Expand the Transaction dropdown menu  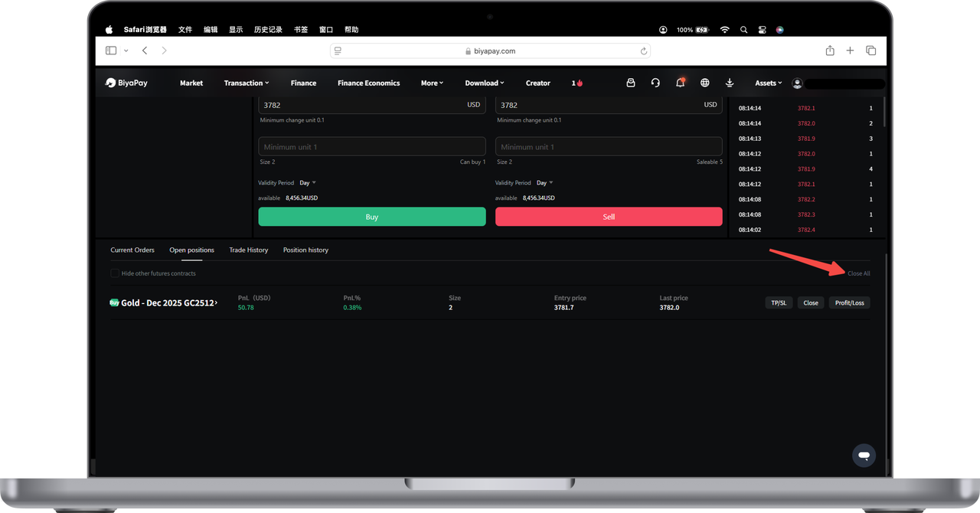tap(246, 83)
